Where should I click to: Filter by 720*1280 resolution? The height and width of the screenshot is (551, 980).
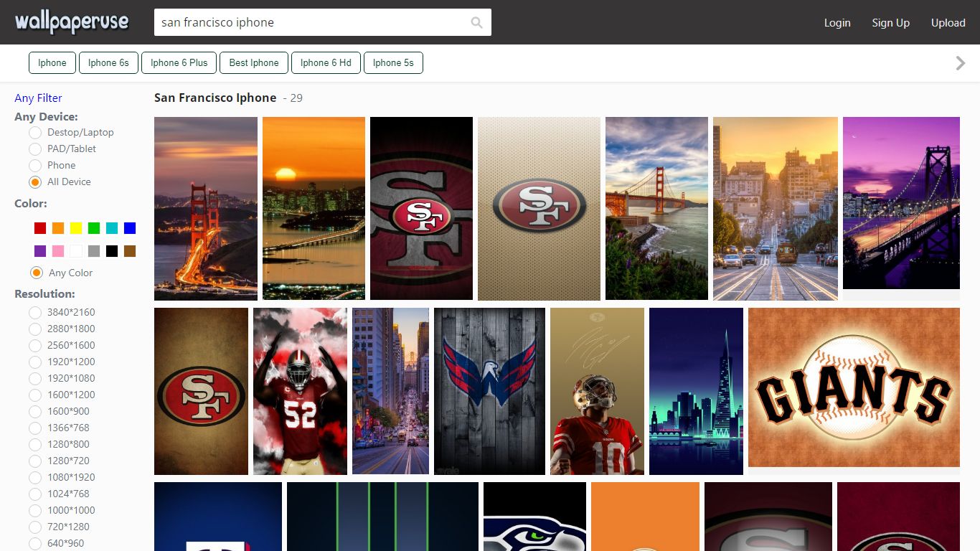[35, 527]
